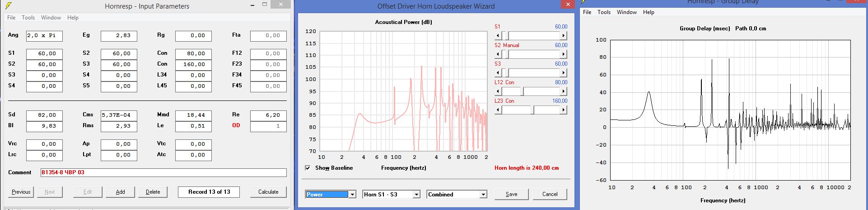This screenshot has height=210, width=868.
Task: Click the Ang input field
Action: [44, 36]
